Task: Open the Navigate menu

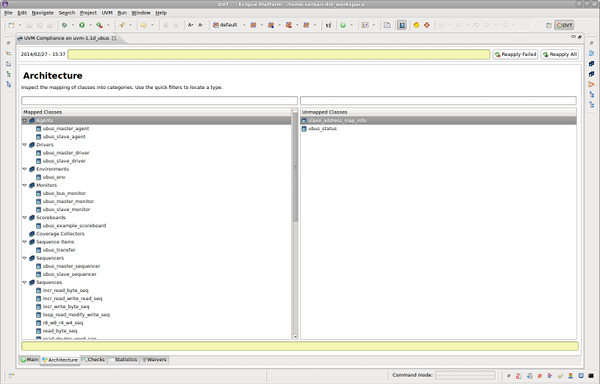Action: point(42,13)
